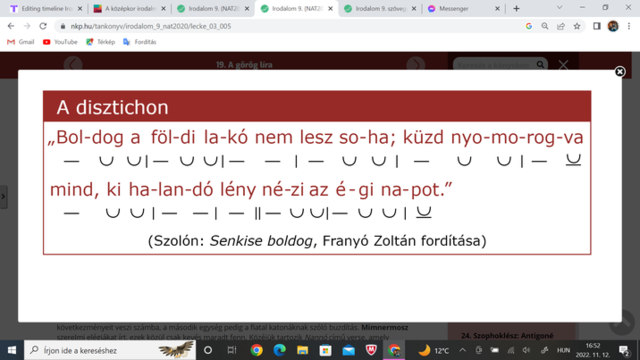Screen dimensions: 640x360
Task: Go to next lesson arrow
Action: (x=416, y=64)
